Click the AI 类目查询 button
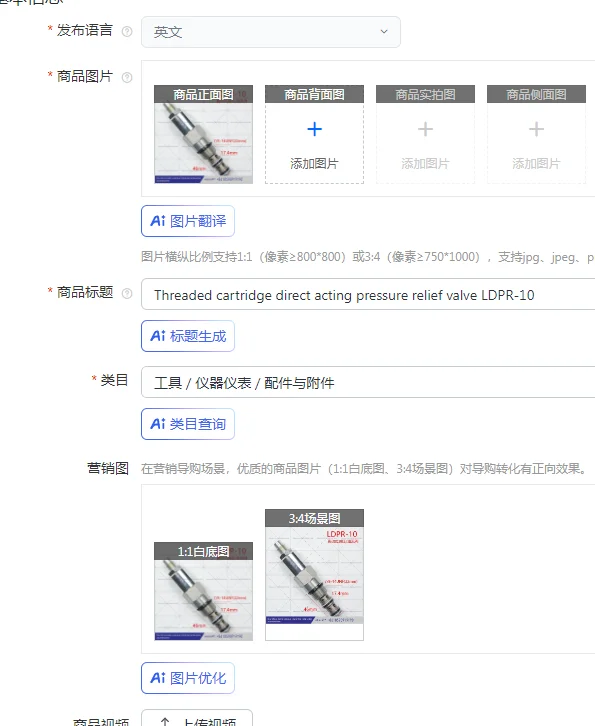Viewport: 595px width, 726px height. coord(188,424)
